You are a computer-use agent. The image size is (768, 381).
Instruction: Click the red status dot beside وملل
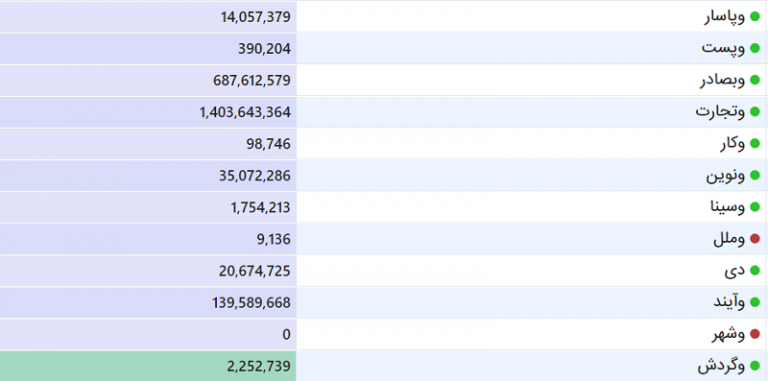[x=755, y=239]
